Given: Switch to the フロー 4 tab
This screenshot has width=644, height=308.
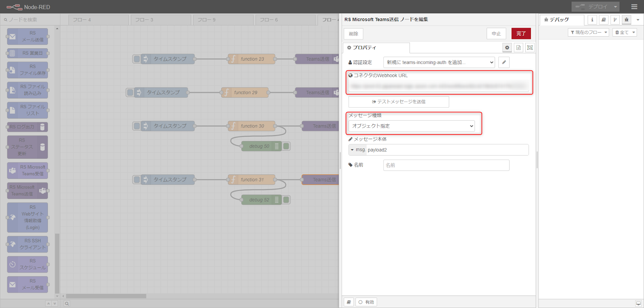Looking at the screenshot, I should tap(99, 20).
